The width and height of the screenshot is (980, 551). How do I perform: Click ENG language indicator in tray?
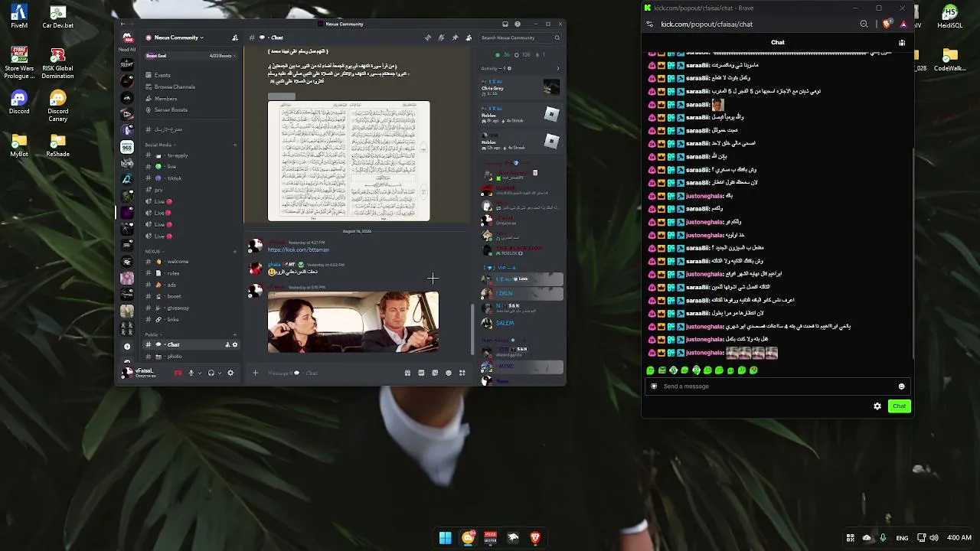903,538
